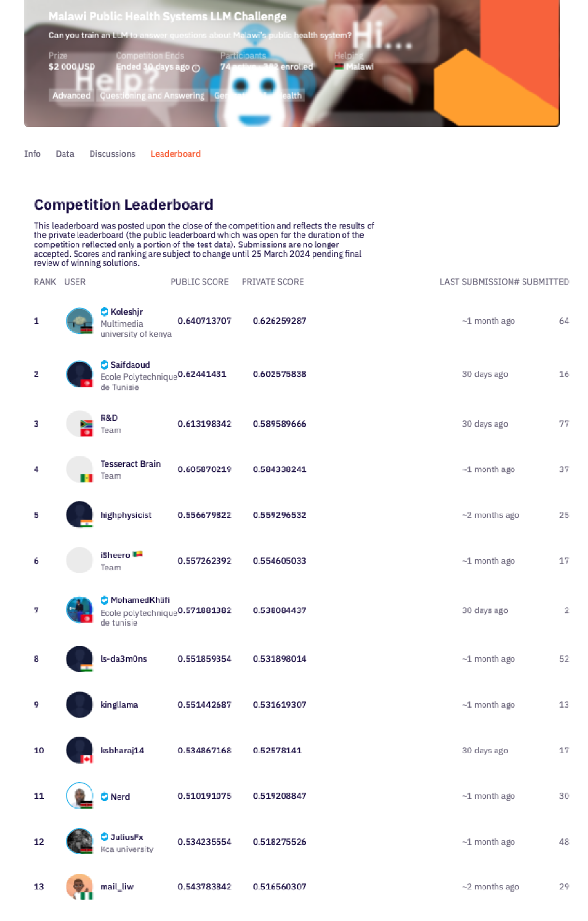This screenshot has width=588, height=921.
Task: Click the Malawi flag icon in the banner
Action: pos(339,67)
